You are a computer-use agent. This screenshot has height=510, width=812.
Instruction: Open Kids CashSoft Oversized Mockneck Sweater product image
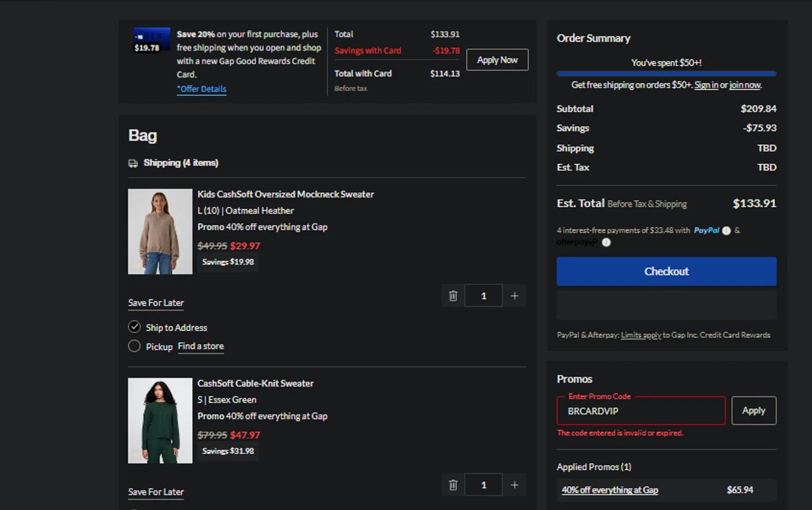pyautogui.click(x=160, y=231)
